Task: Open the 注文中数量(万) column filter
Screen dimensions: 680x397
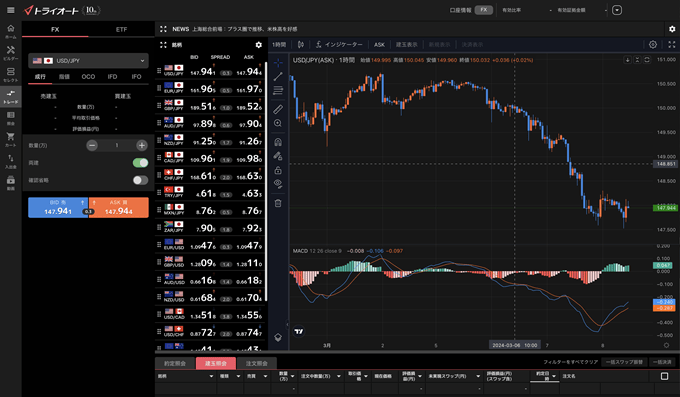Action: pos(339,376)
